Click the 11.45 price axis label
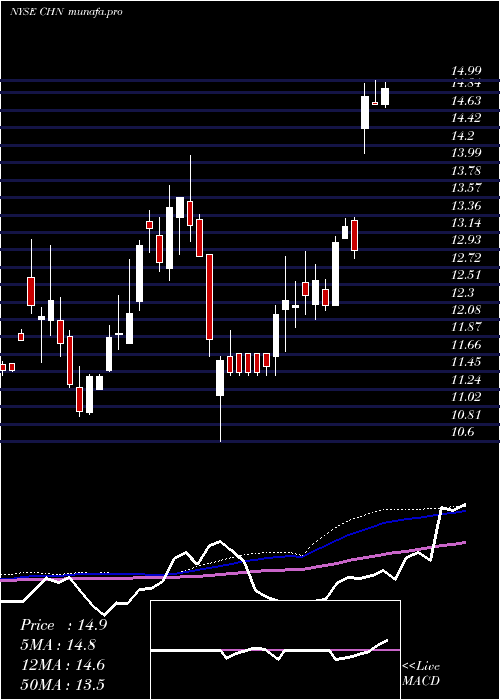 [x=466, y=362]
